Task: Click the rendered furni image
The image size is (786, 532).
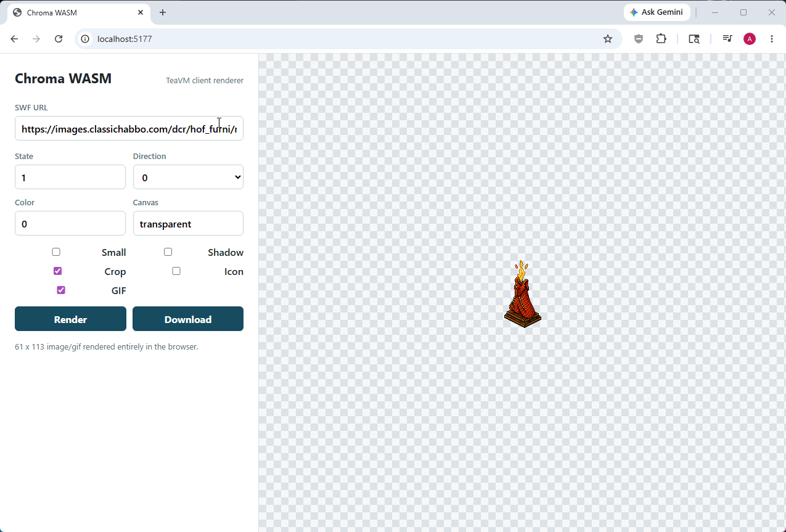Action: (x=523, y=294)
